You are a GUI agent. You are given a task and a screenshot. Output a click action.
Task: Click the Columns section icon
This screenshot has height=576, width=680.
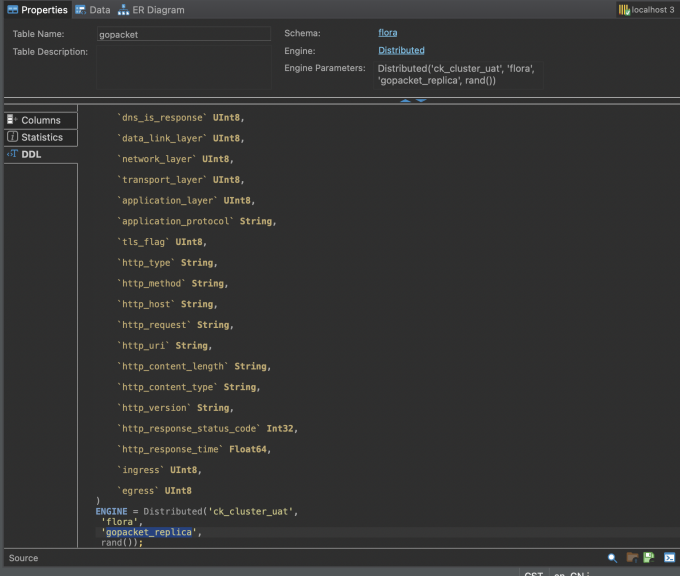12,119
